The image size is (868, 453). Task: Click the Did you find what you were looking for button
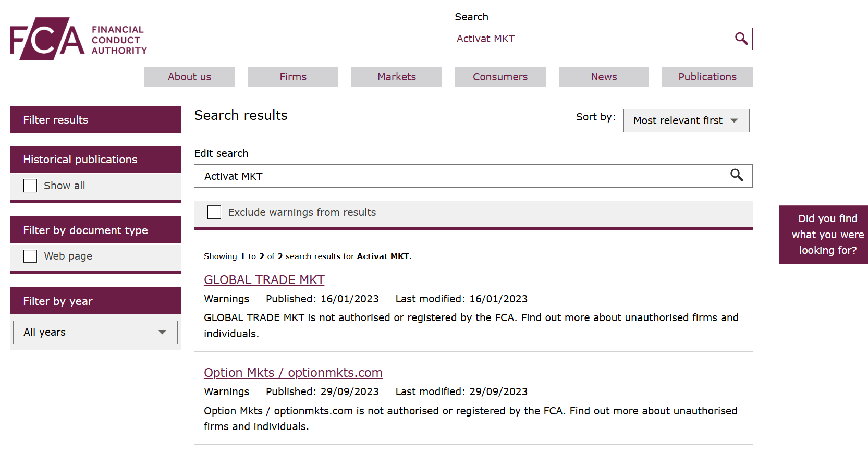(x=824, y=235)
